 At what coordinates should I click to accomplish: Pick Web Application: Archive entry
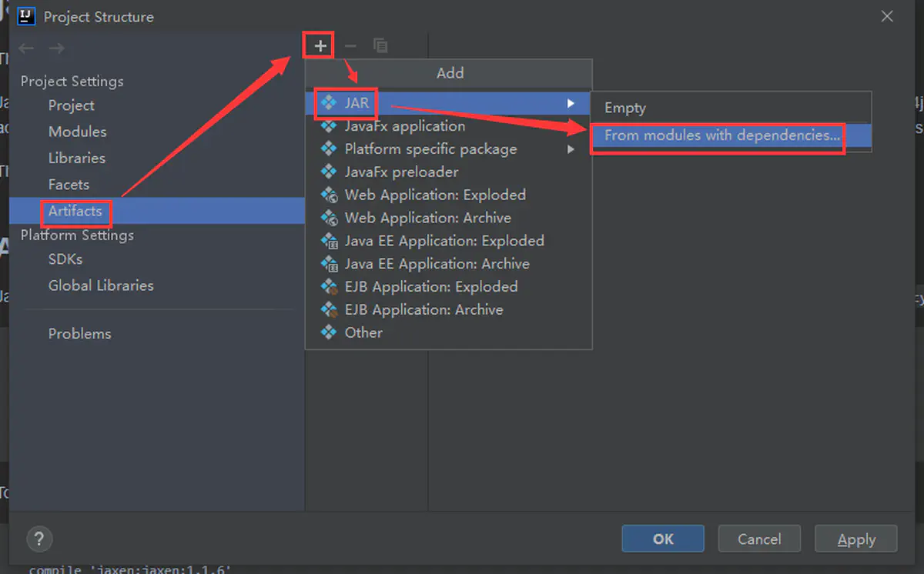pos(449,218)
